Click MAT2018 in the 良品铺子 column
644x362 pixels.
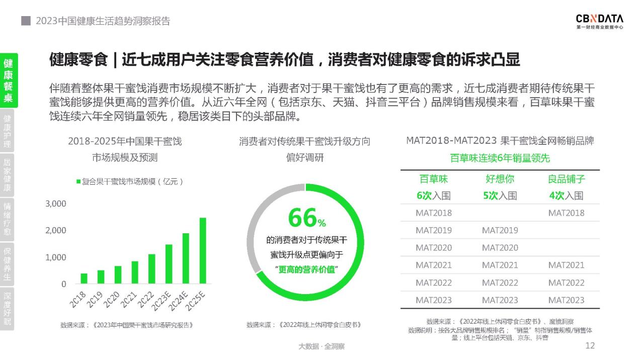pos(567,213)
